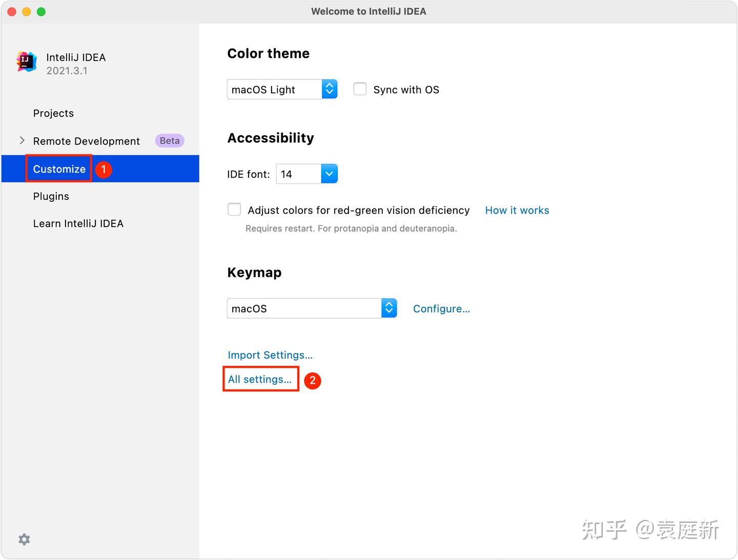The width and height of the screenshot is (738, 560).
Task: Select Projects in the sidebar
Action: 53,113
